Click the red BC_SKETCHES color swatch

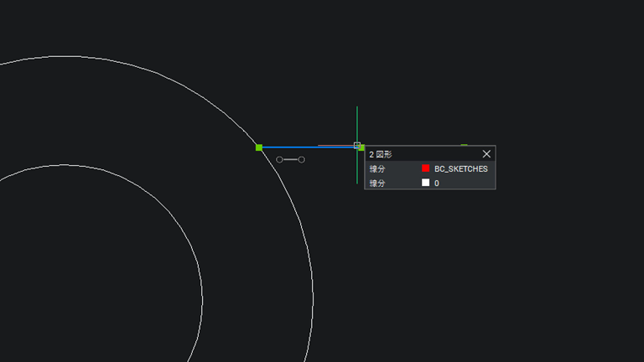tap(425, 168)
